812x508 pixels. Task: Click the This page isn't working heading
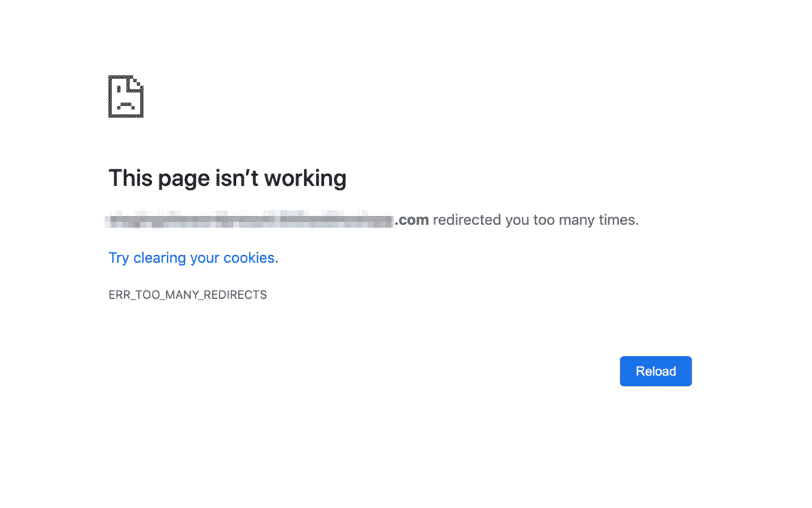point(227,178)
